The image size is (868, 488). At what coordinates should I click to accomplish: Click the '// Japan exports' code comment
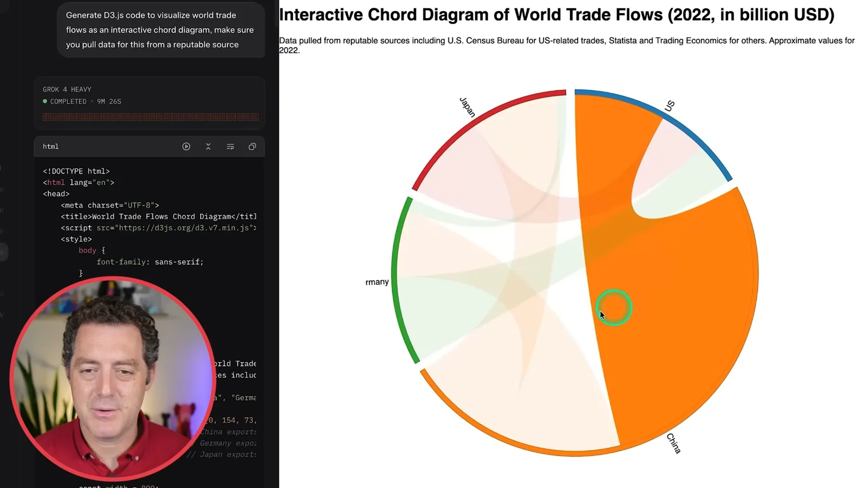pyautogui.click(x=221, y=454)
